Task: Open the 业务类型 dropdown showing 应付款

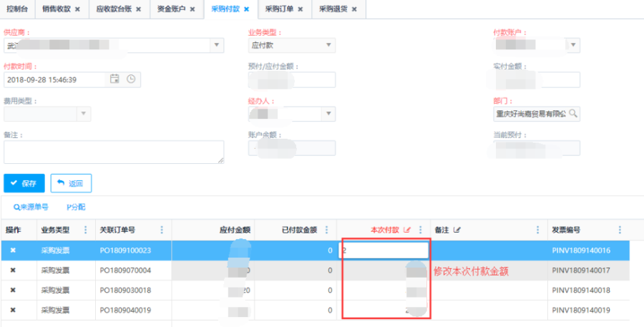Action: (328, 45)
